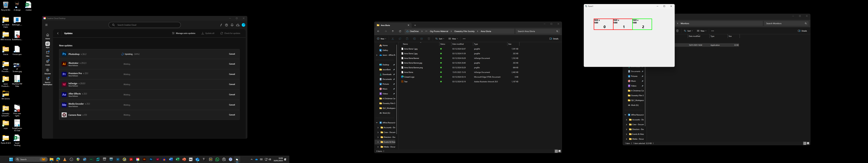This screenshot has height=163, width=868.
Task: Click Gig Promo Material breadcrumb
Action: coord(439,31)
